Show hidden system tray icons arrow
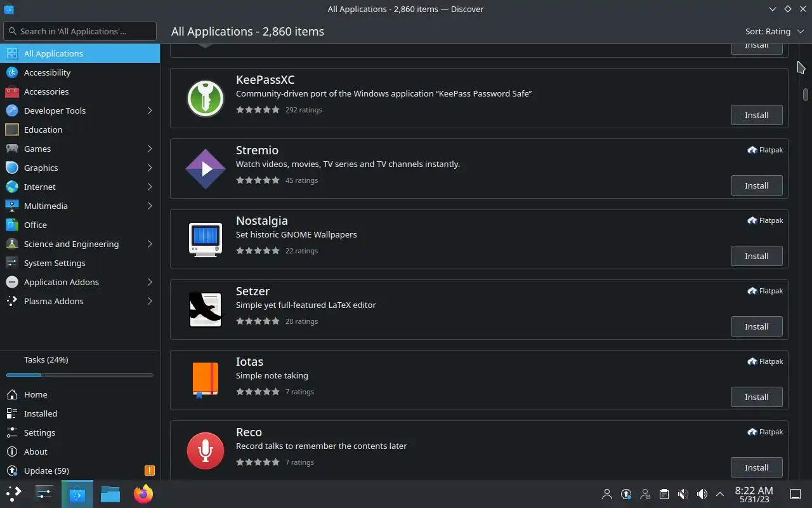The image size is (812, 508). pos(720,494)
